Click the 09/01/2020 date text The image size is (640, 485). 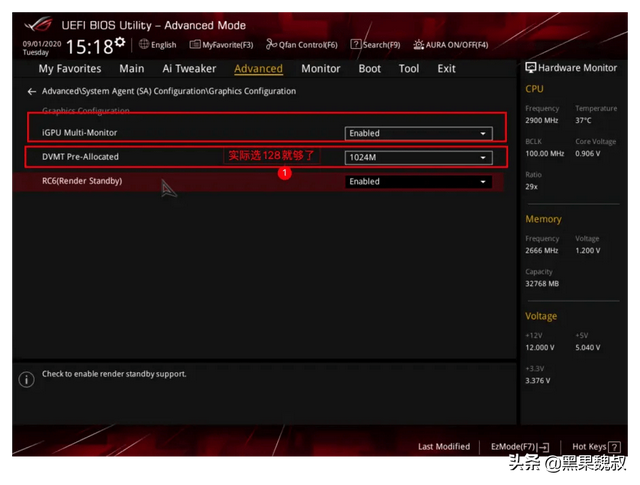42,44
